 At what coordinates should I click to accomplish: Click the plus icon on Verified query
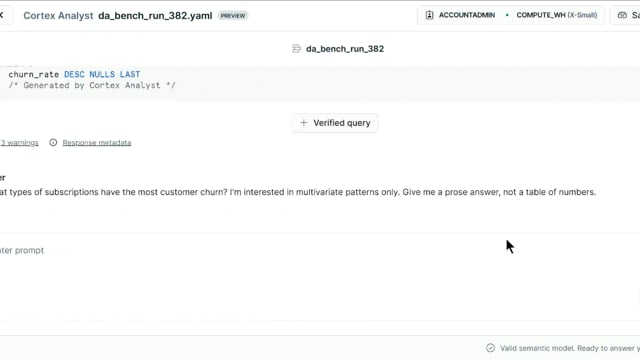[x=303, y=123]
